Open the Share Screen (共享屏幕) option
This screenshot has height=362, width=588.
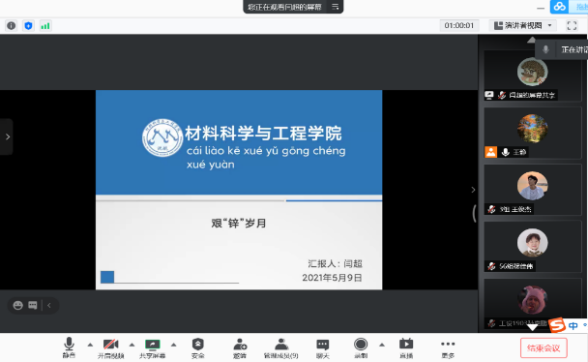tap(152, 348)
